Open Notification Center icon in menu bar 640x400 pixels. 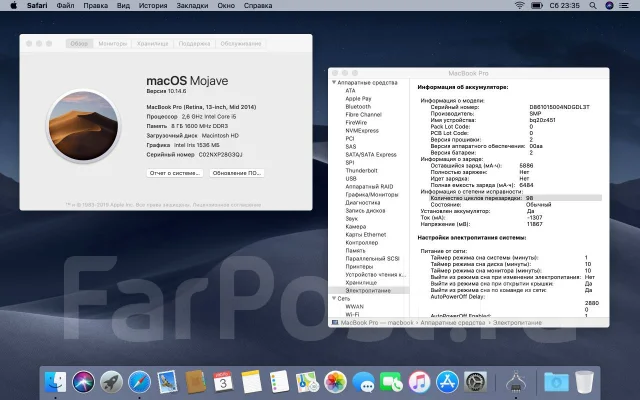pos(624,6)
